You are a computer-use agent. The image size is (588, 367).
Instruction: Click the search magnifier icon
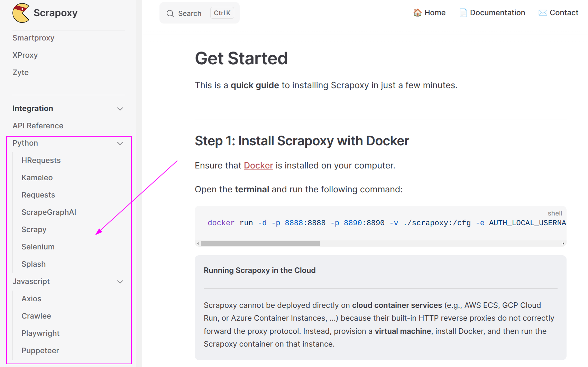pyautogui.click(x=170, y=13)
